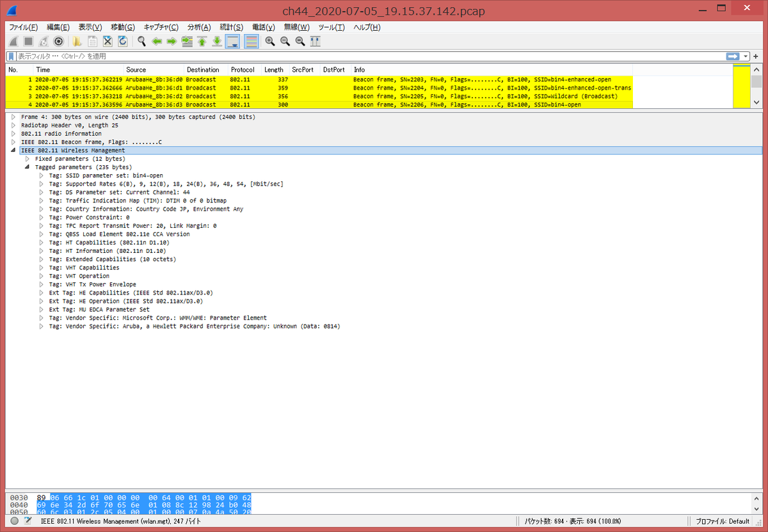Open capture options gear icon
Screen dimensions: 768x532
59,42
